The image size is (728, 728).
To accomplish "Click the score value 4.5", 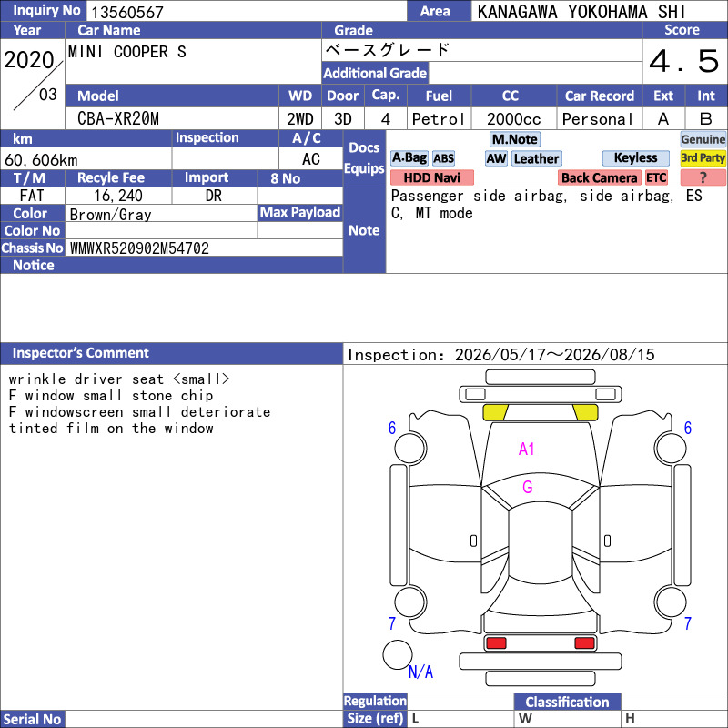I will click(x=684, y=61).
